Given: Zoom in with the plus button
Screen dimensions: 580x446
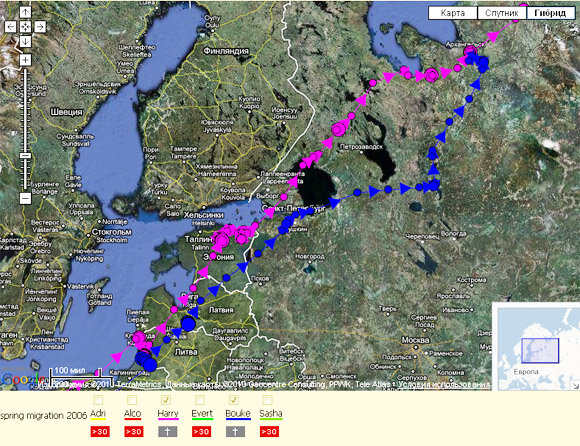Looking at the screenshot, I should [x=25, y=60].
